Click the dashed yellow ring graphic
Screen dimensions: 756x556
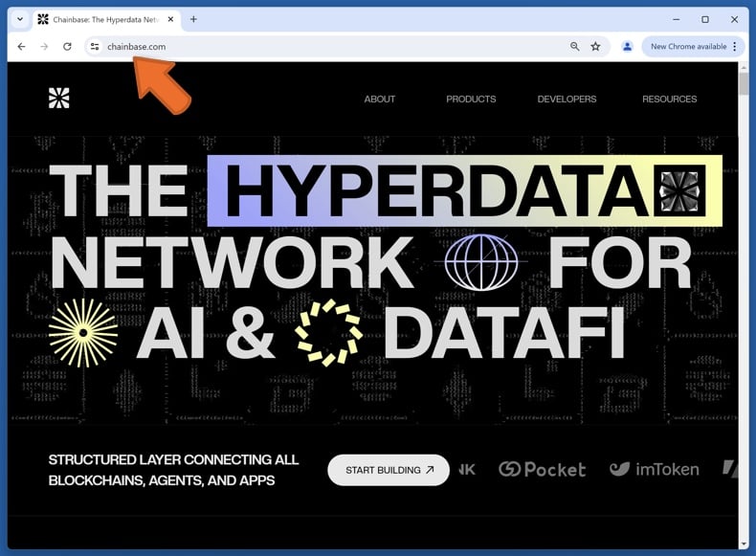click(x=328, y=333)
